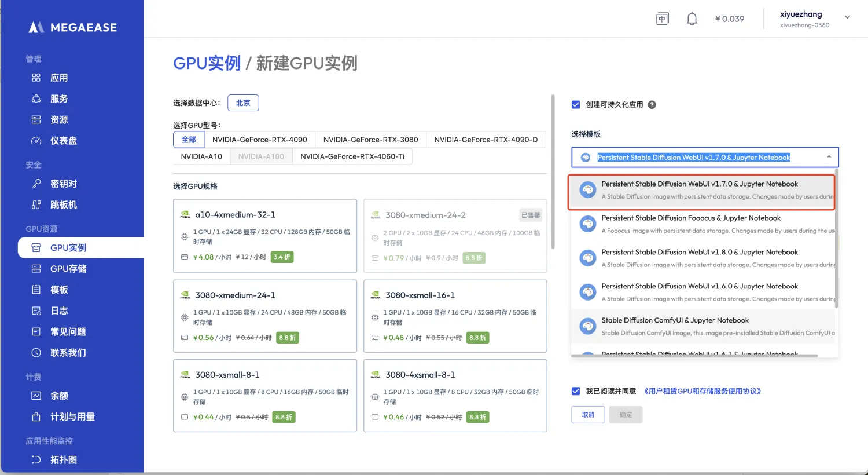Click the 已售罄 sold-out badge
Screen dimensions: 868x475
[531, 215]
